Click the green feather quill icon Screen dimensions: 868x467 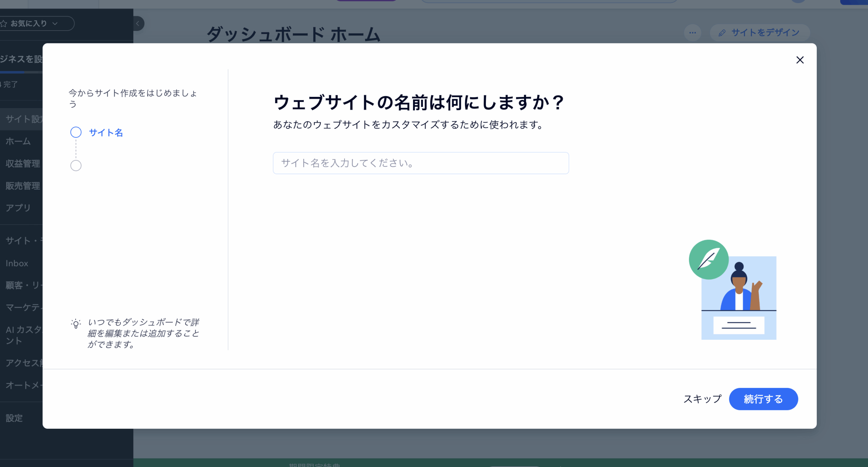(708, 259)
